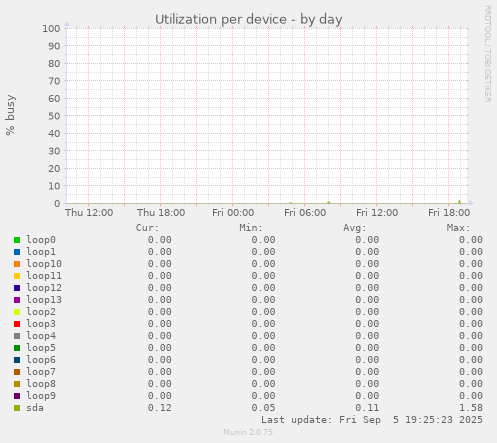The image size is (497, 443).
Task: Click the sda olive green swatch
Action: pyautogui.click(x=17, y=408)
